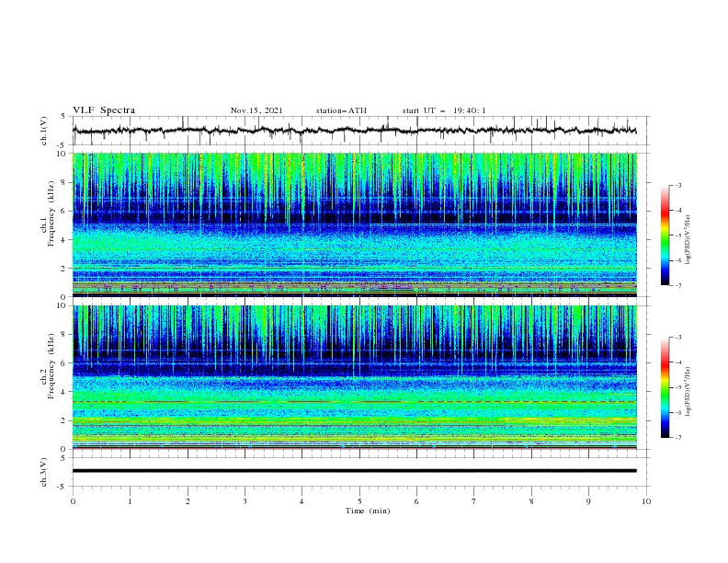Click the "-5" tick on ch.3(V) axis
This screenshot has height=563, width=728.
[63, 487]
